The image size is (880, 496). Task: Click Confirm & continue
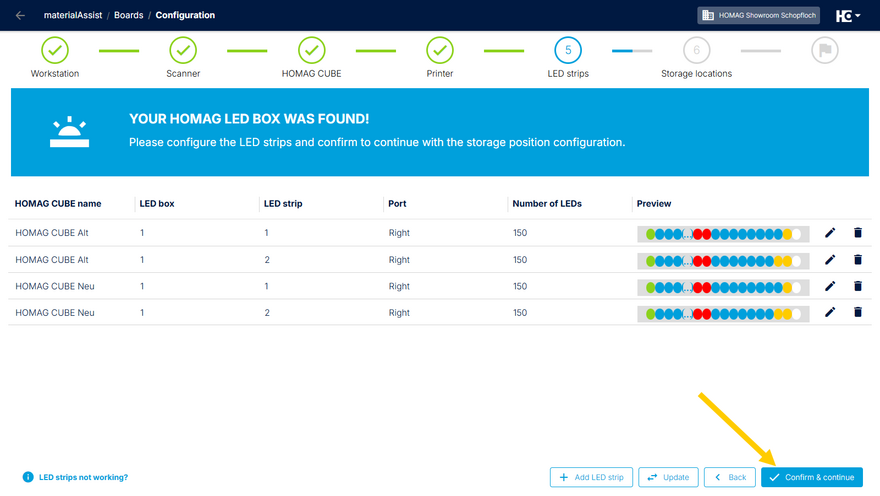pos(812,477)
